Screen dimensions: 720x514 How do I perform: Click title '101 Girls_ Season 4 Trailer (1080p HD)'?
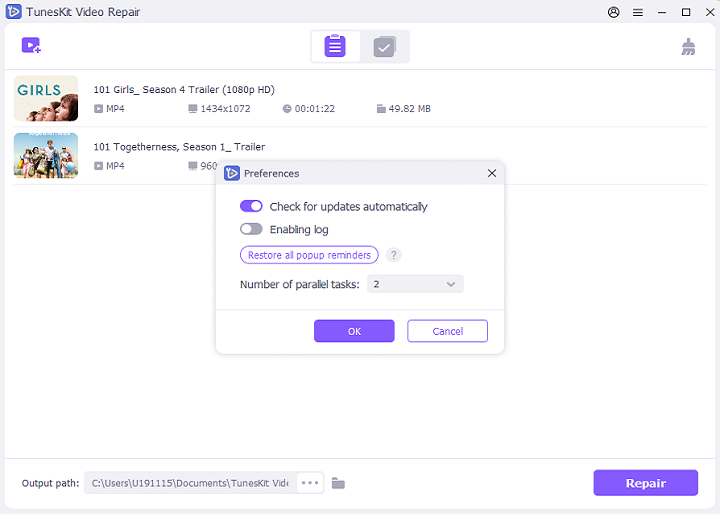click(x=184, y=90)
